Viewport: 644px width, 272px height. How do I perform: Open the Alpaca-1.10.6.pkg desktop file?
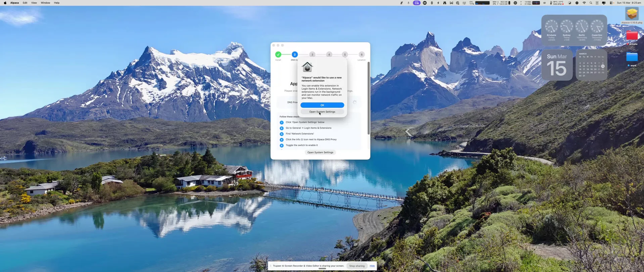632,14
